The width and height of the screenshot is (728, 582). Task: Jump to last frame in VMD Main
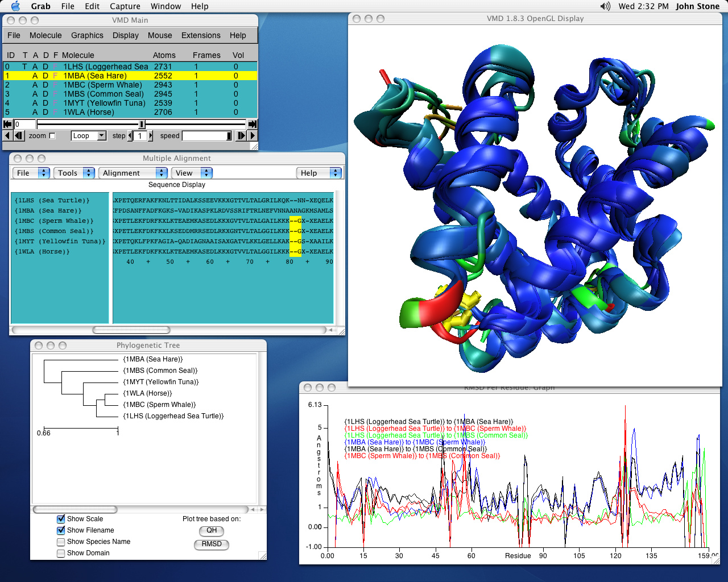tap(253, 124)
